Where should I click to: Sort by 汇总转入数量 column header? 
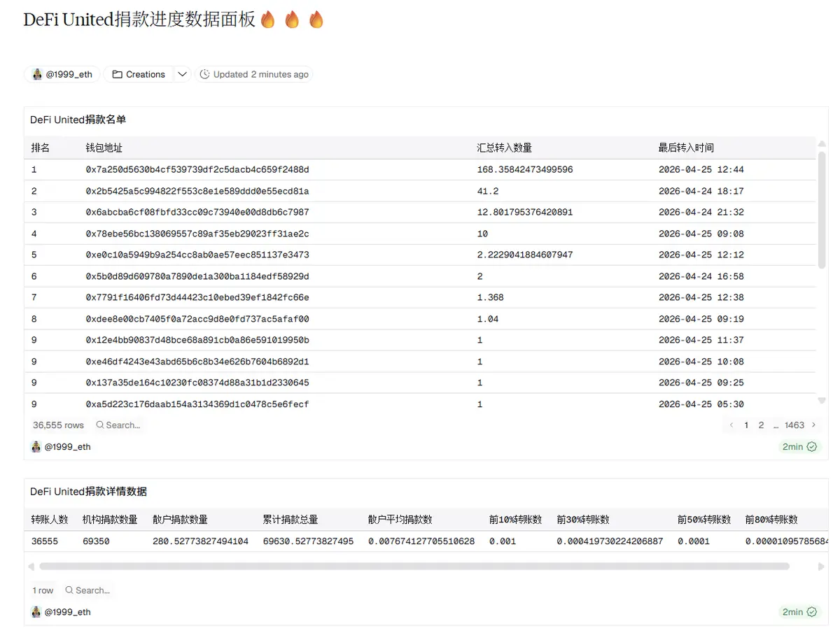(x=505, y=148)
